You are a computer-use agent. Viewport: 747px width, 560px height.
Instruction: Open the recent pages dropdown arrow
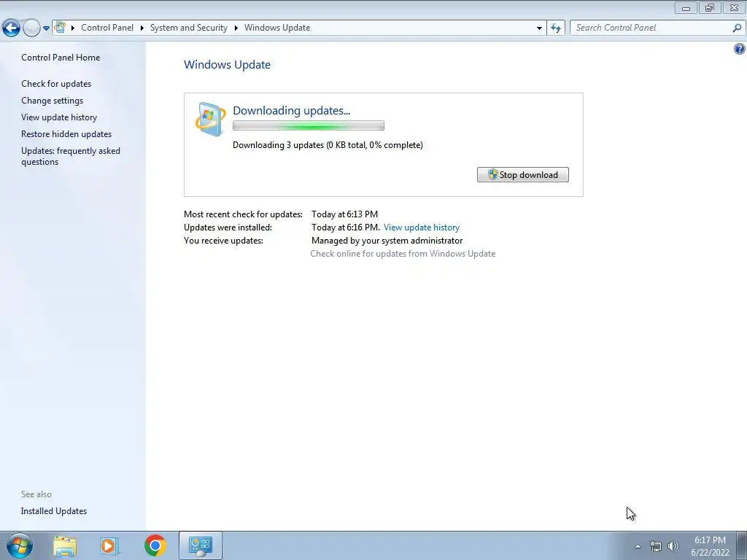(x=46, y=28)
